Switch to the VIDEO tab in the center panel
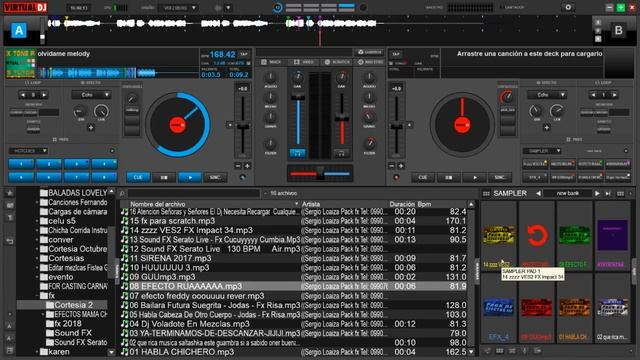 304,62
